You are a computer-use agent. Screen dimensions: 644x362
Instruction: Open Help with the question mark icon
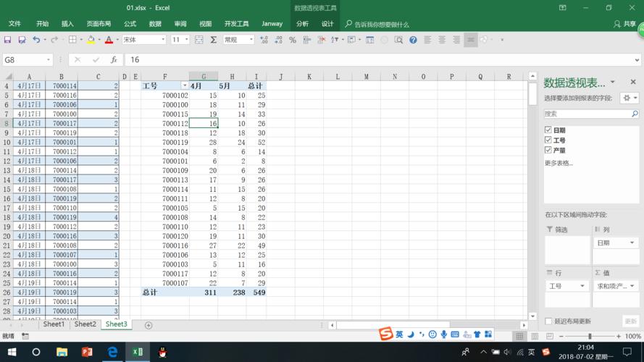[x=414, y=40]
